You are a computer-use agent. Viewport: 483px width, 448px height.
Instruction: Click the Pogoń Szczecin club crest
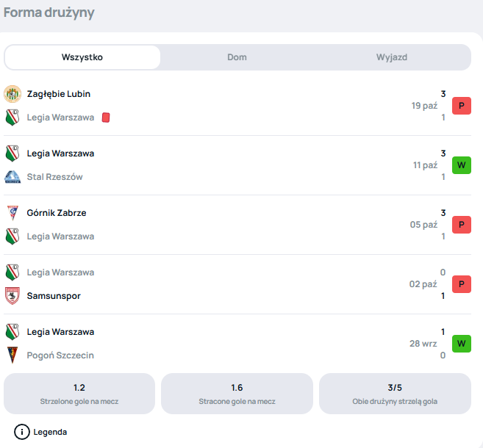coord(12,355)
